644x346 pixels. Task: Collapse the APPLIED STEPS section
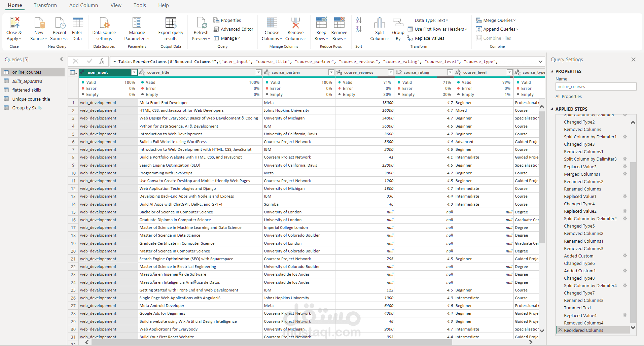coord(552,109)
